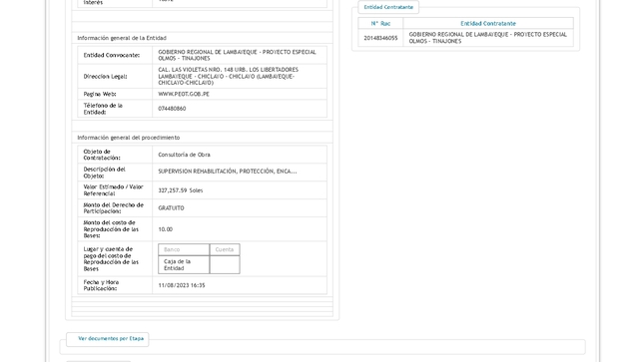Screen dimensions: 644x362
Task: Click the 'GRATUITO' participation fee value
Action: point(172,208)
